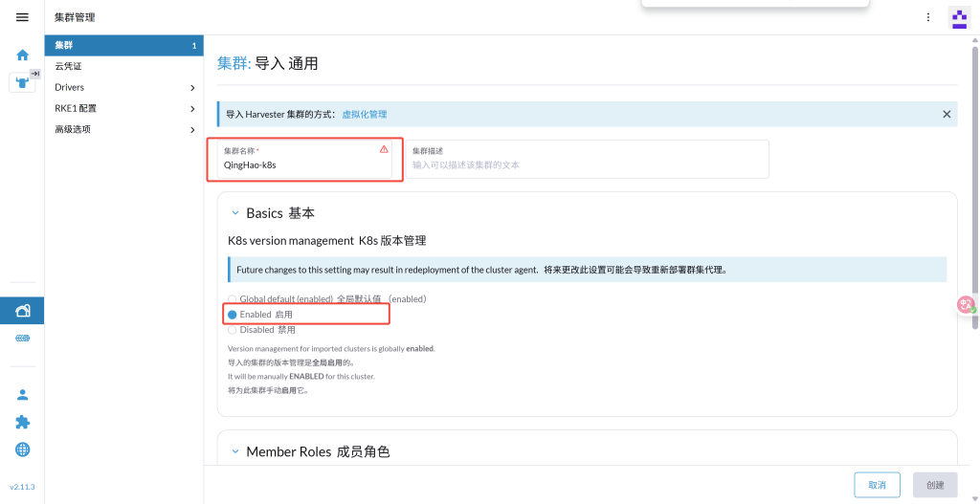Open Extensions puzzle piece icon
Screen dimensions: 980x504
(22, 422)
